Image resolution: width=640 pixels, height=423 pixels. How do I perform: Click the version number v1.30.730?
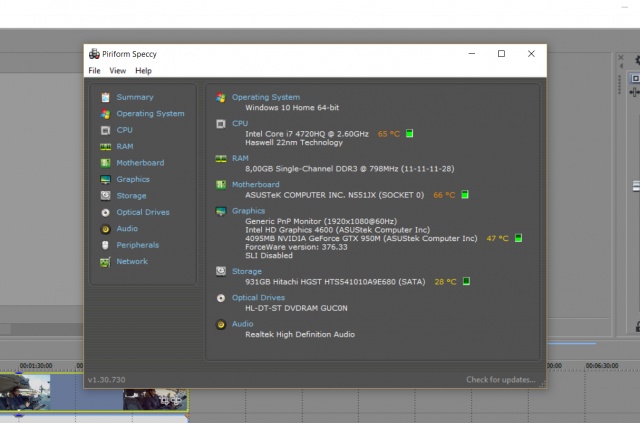click(107, 380)
